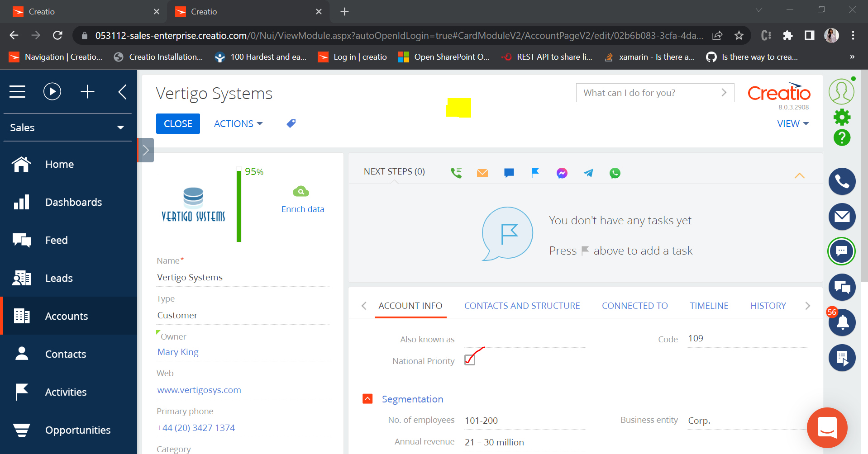This screenshot has width=868, height=454.
Task: Click the Facebook Messenger icon
Action: tap(562, 173)
